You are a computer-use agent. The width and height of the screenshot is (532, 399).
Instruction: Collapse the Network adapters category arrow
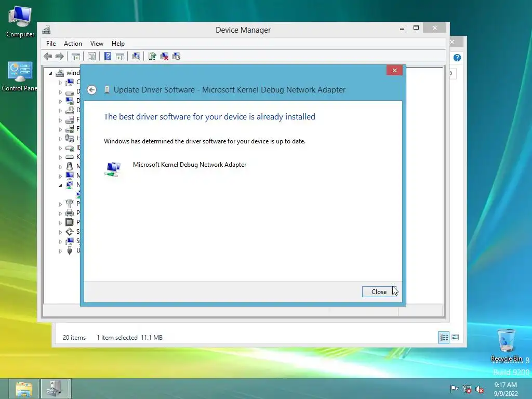[x=60, y=185]
